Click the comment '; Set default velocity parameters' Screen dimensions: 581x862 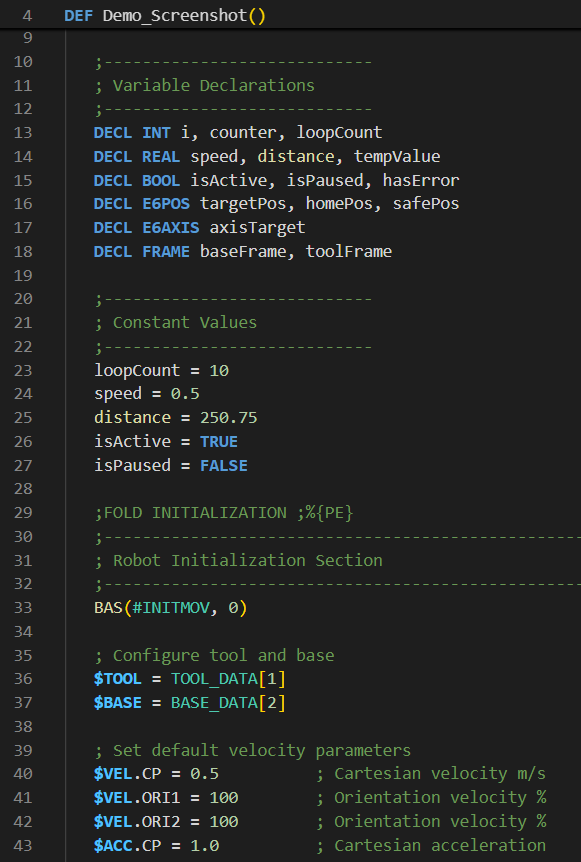[x=252, y=750]
